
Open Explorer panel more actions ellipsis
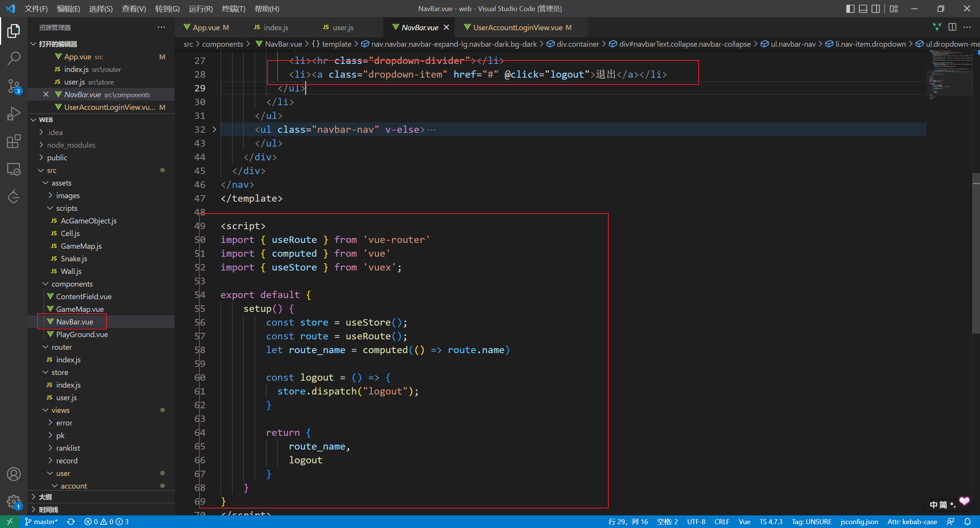(161, 27)
